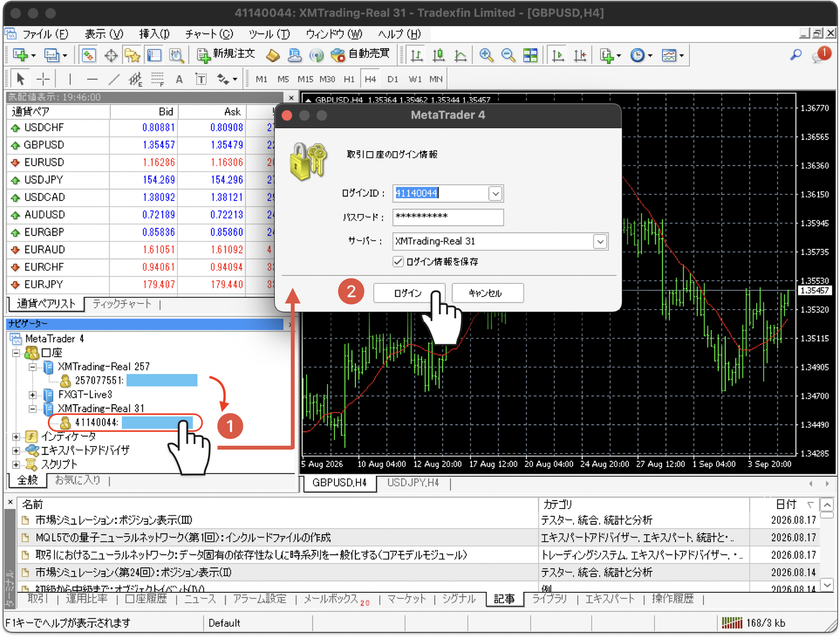
Task: Toggle chart shift
Action: tap(580, 55)
